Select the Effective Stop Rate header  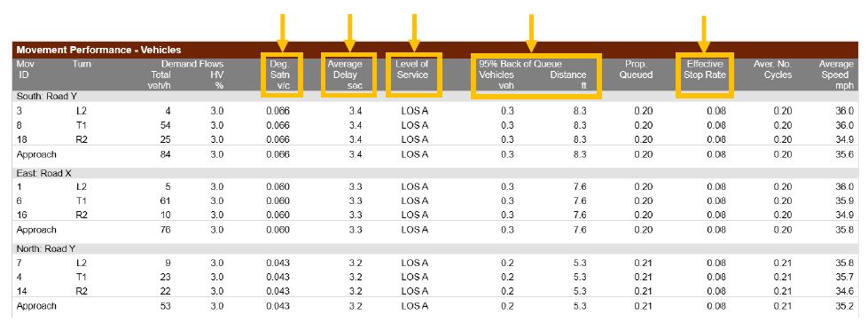[x=704, y=75]
